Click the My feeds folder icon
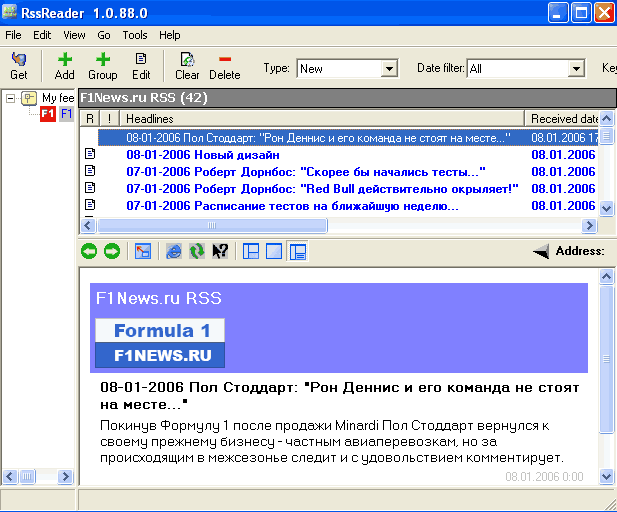Viewport: 617px width, 512px height. (29, 98)
